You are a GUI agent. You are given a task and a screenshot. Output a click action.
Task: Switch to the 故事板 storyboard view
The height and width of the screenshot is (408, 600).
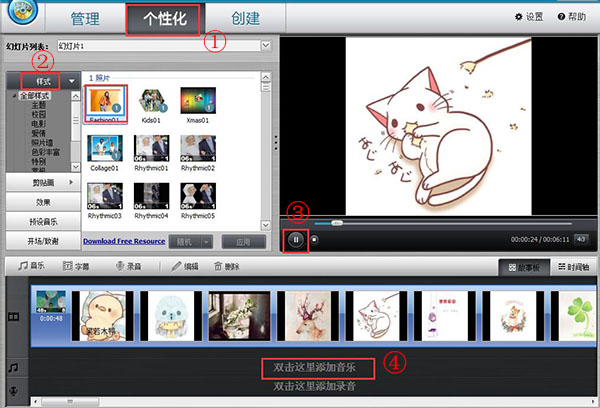[x=524, y=268]
